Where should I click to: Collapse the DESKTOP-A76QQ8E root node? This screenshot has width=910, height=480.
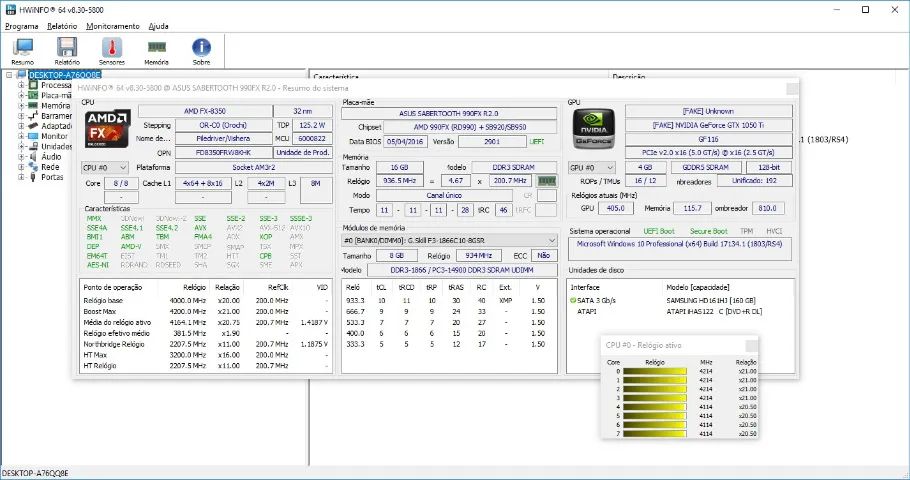9,75
